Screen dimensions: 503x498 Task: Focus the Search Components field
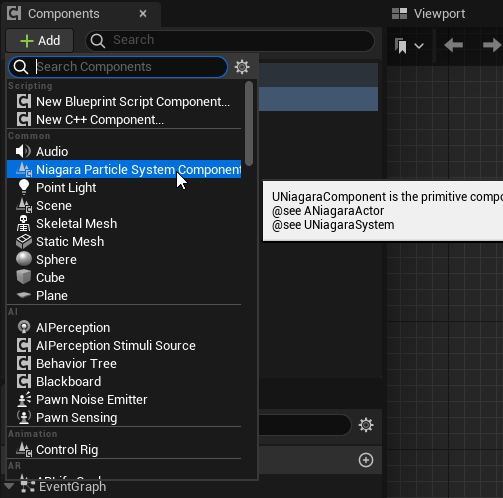[x=118, y=67]
